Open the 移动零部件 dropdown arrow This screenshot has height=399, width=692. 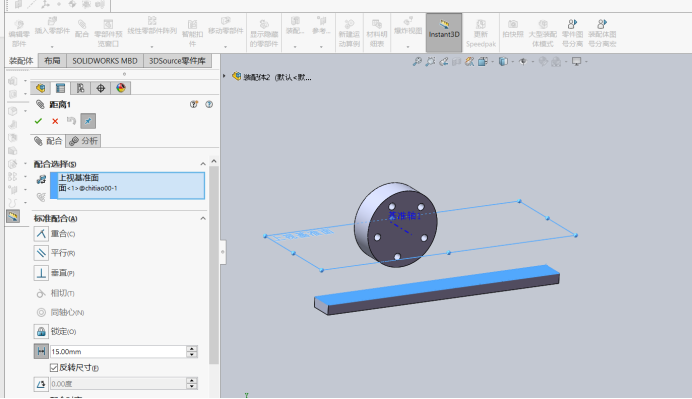pos(226,46)
